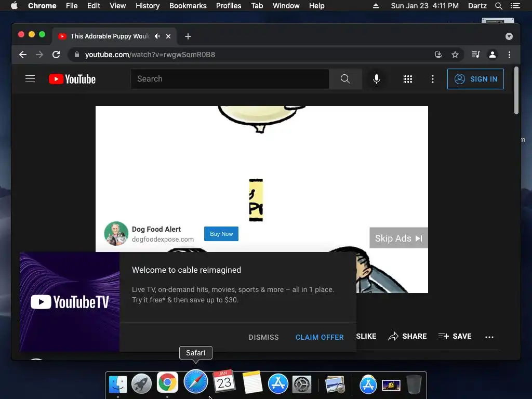Expand the tab search dropdown arrow
This screenshot has width=532, height=399.
pos(509,36)
